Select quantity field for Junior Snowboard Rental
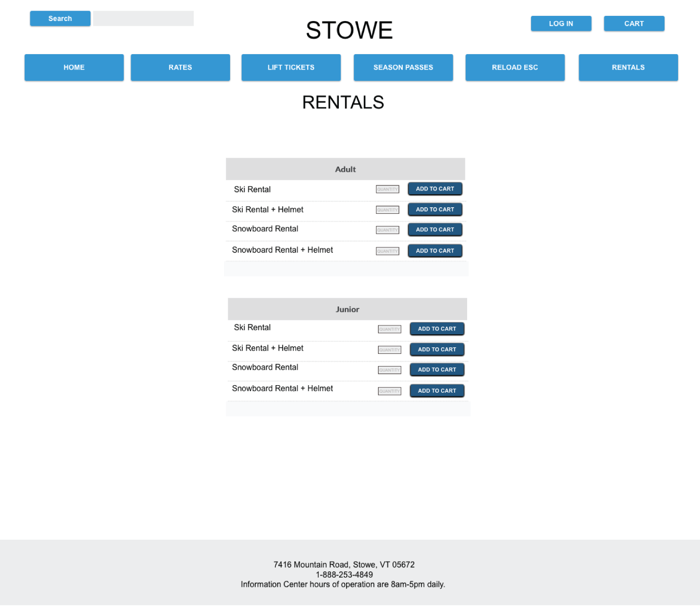The height and width of the screenshot is (606, 700). click(x=389, y=370)
